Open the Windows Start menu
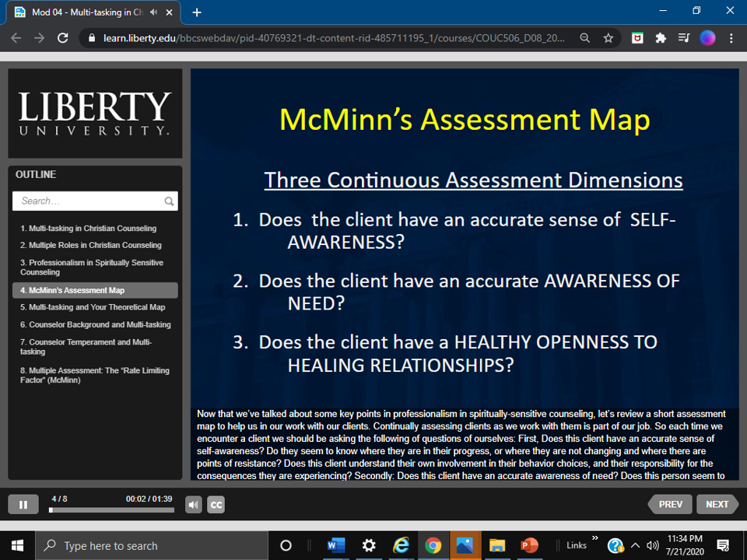747x560 pixels. 17,546
